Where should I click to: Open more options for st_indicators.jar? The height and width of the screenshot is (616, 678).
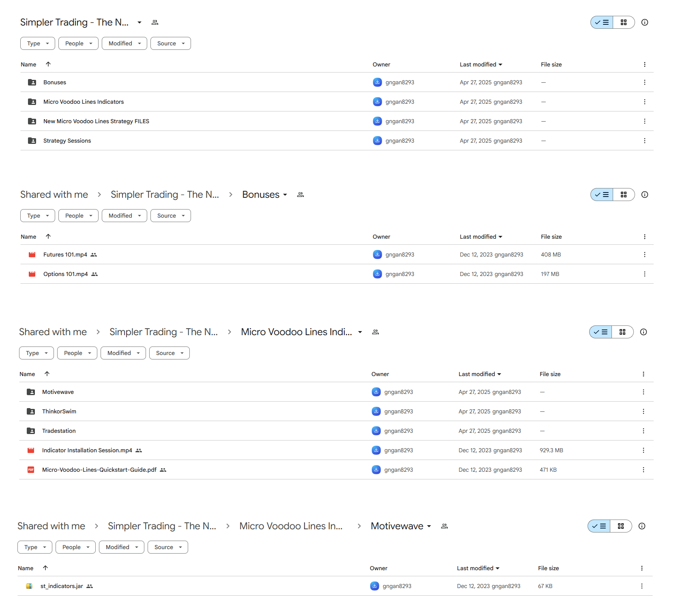[x=642, y=586]
